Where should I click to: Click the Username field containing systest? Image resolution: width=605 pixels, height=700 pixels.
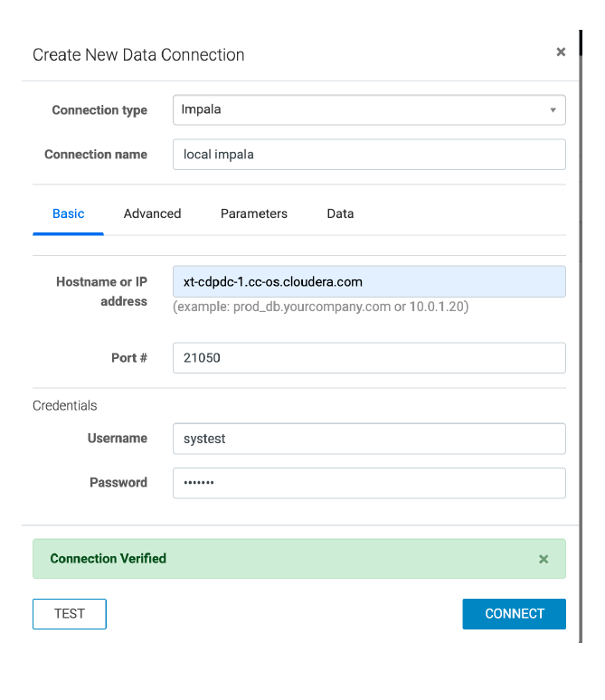pyautogui.click(x=369, y=438)
